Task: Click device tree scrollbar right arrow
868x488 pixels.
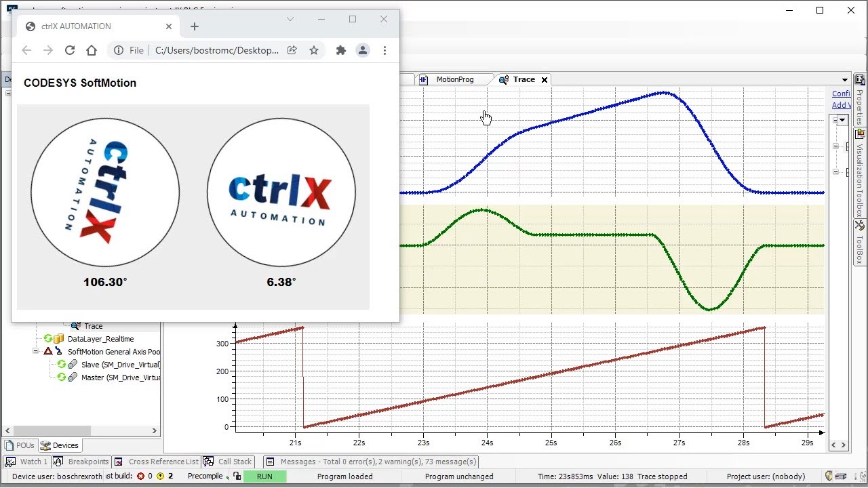Action: [154, 430]
